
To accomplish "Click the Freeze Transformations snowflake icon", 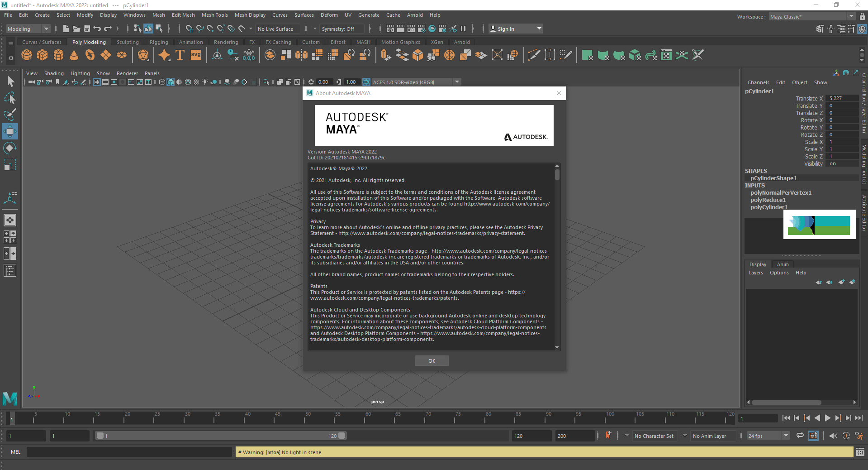I will pyautogui.click(x=249, y=55).
